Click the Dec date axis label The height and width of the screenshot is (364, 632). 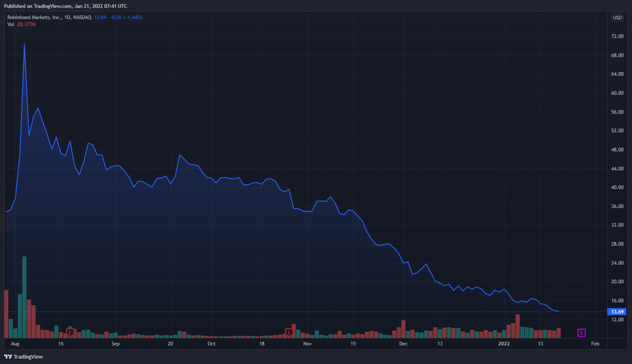[403, 344]
